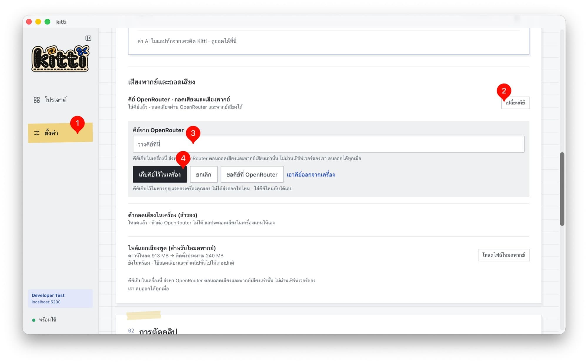Screen dimensions: 588x364
Task: Click the ไฟล์แยกเสียงพูด (สำหรับโหมดพากย์) label
Action: (172, 248)
